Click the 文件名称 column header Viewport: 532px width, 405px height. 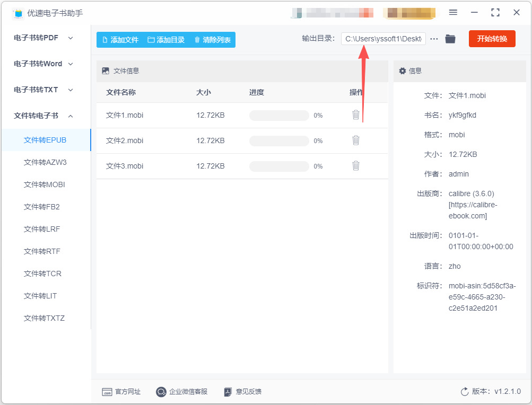click(x=121, y=92)
